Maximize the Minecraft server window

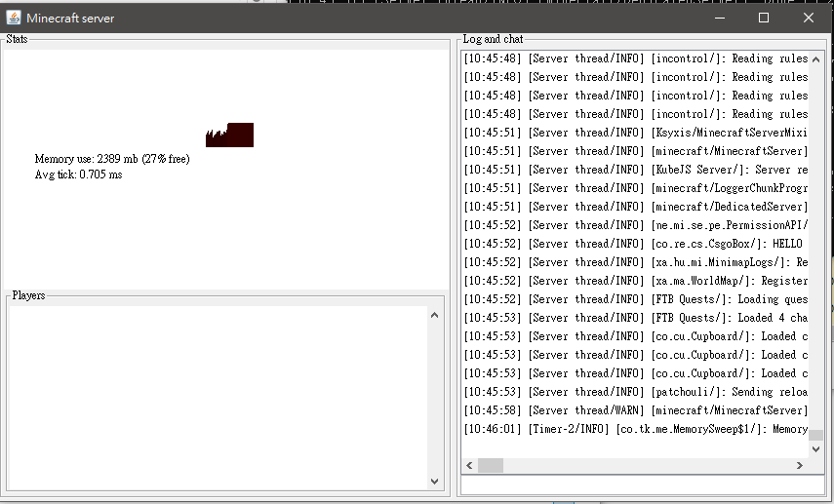coord(764,18)
